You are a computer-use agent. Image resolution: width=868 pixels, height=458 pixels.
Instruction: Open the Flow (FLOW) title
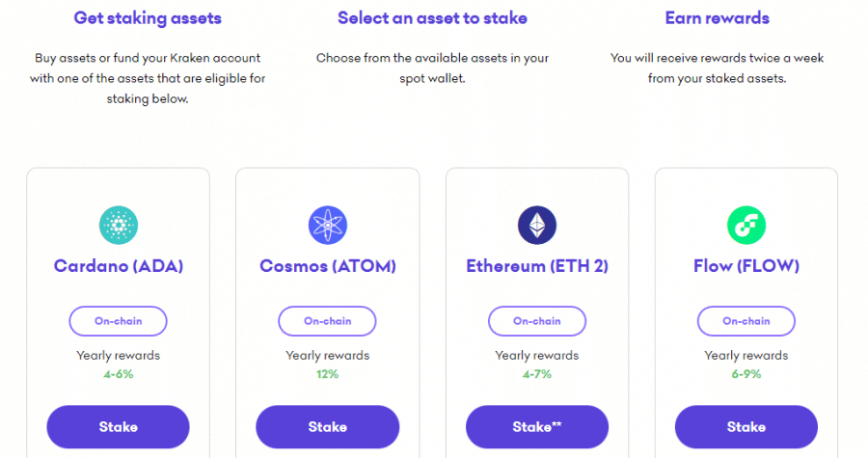click(x=746, y=266)
